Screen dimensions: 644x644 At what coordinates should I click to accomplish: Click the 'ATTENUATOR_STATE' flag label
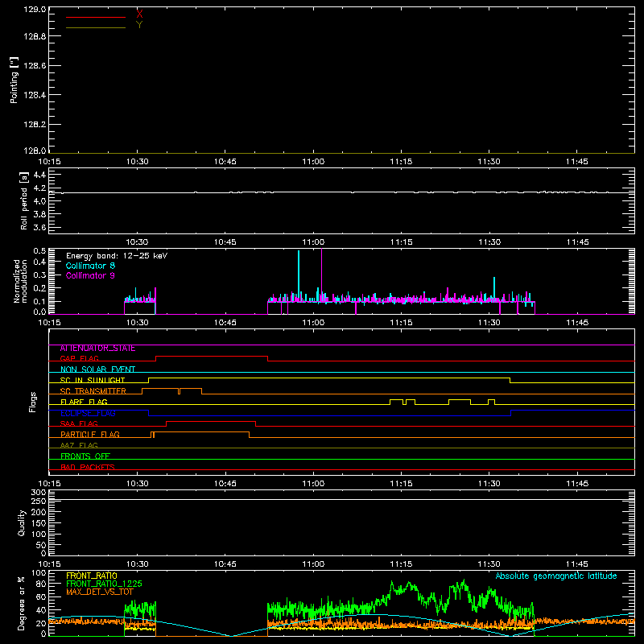pos(97,349)
